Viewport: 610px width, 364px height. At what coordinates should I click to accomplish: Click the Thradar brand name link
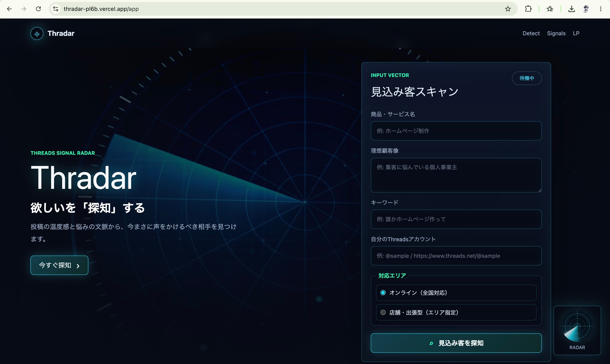tap(61, 33)
